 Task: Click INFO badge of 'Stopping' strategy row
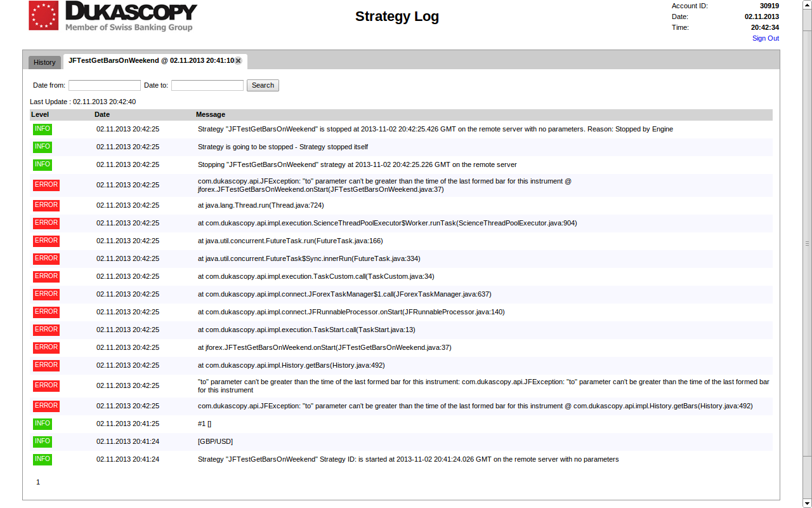(43, 164)
